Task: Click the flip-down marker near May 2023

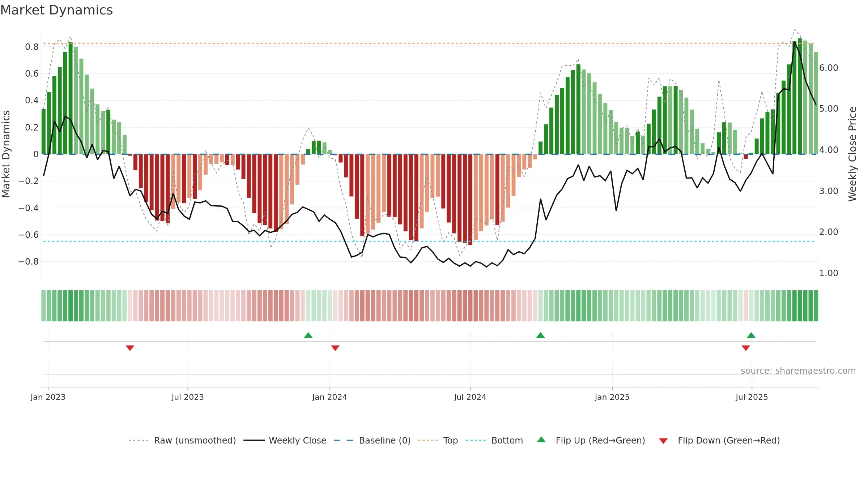Action: click(130, 348)
